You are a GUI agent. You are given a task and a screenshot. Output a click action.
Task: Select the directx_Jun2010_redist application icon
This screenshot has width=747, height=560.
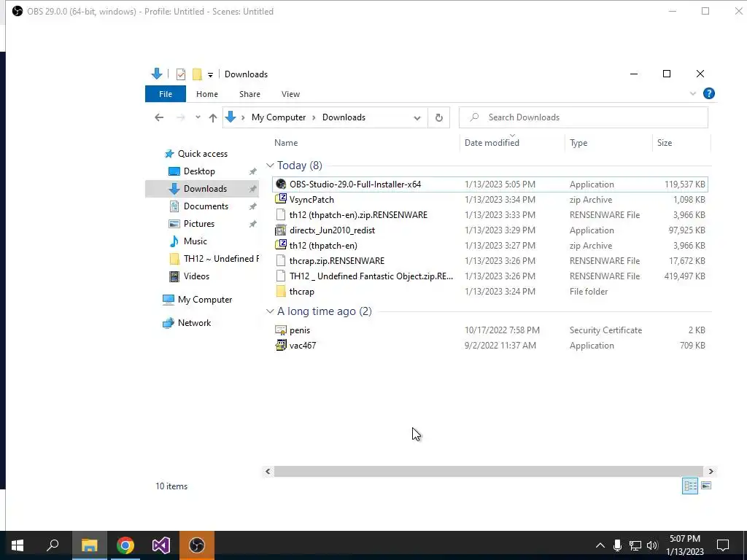coord(281,230)
